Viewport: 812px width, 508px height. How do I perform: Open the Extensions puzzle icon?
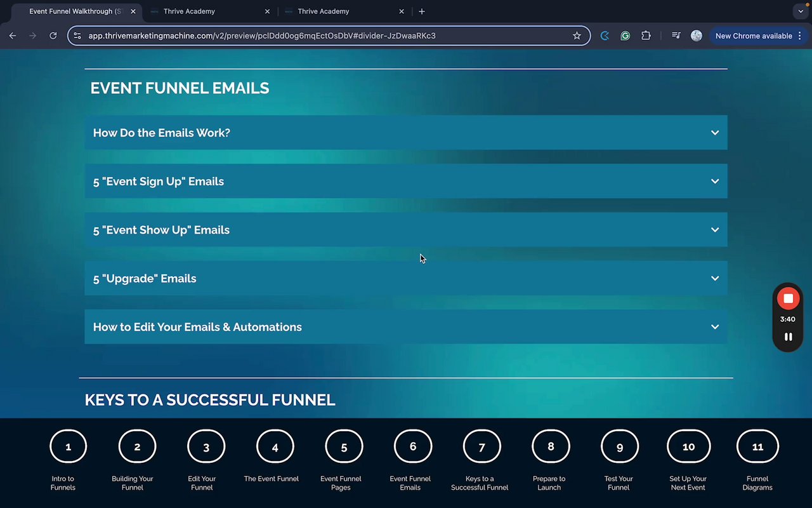[646, 36]
